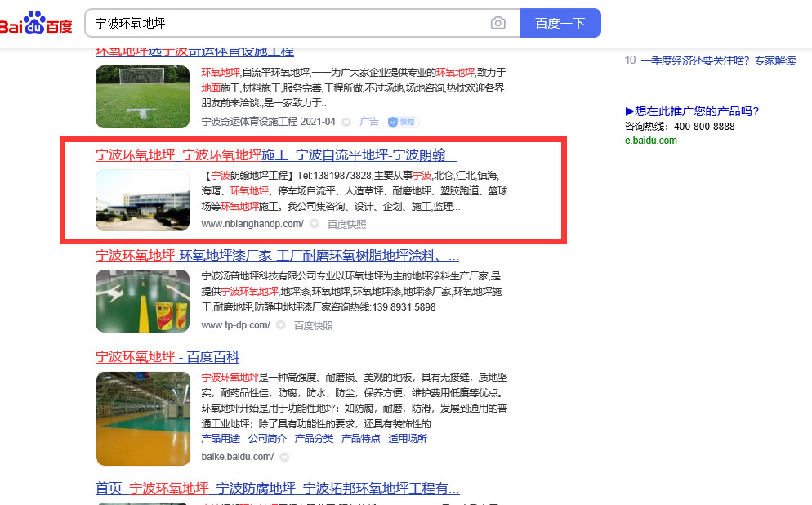Open 想在此推广您的产品吗 promotion link

click(692, 111)
